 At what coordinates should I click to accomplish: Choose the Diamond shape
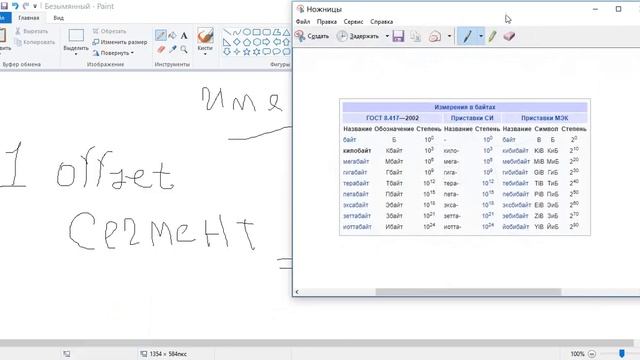click(237, 42)
